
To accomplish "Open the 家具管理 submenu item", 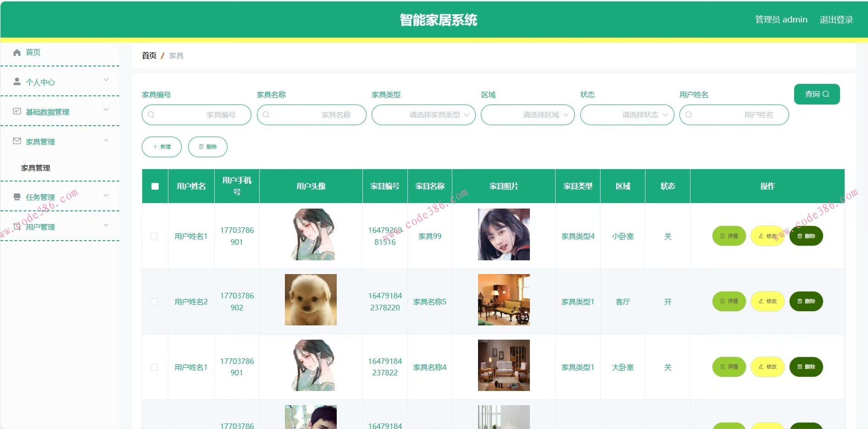I will pyautogui.click(x=35, y=168).
